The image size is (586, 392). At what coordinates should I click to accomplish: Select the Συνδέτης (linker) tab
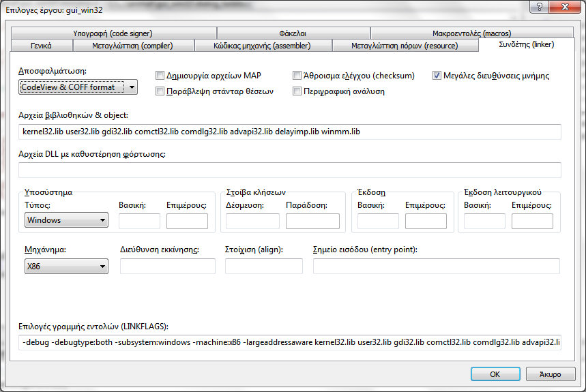pos(527,44)
